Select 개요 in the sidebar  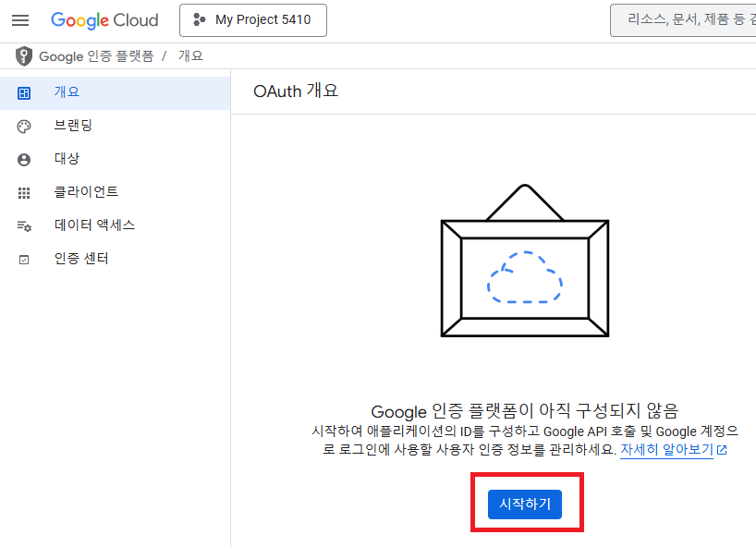tap(115, 92)
